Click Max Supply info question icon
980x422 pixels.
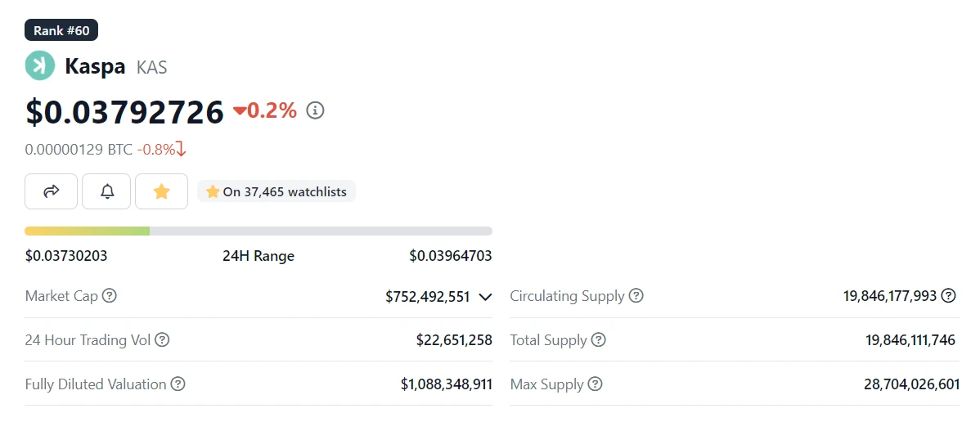595,384
